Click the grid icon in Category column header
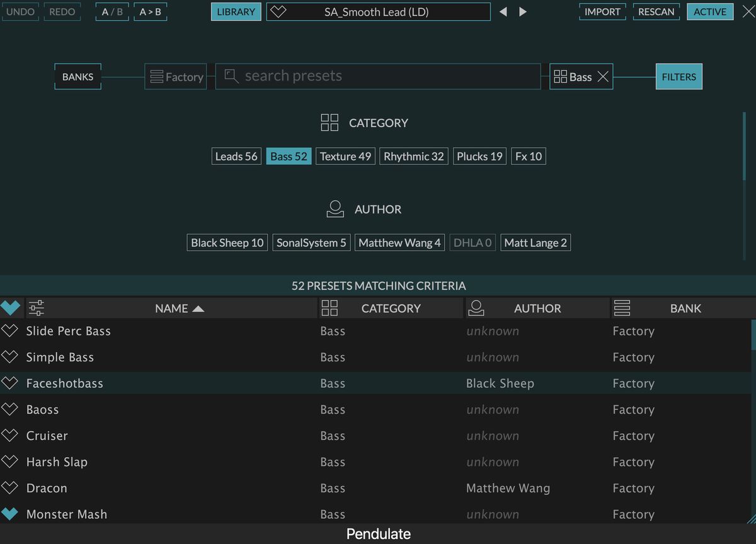Image resolution: width=756 pixels, height=544 pixels. [329, 308]
